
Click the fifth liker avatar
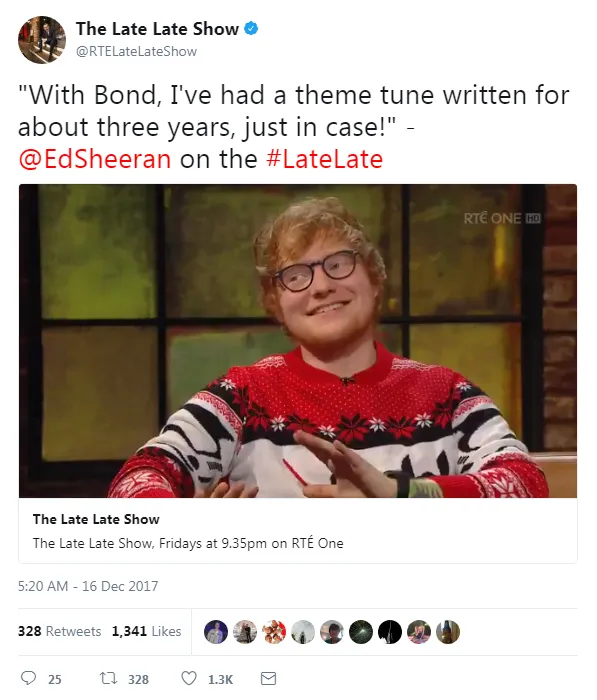(x=332, y=632)
